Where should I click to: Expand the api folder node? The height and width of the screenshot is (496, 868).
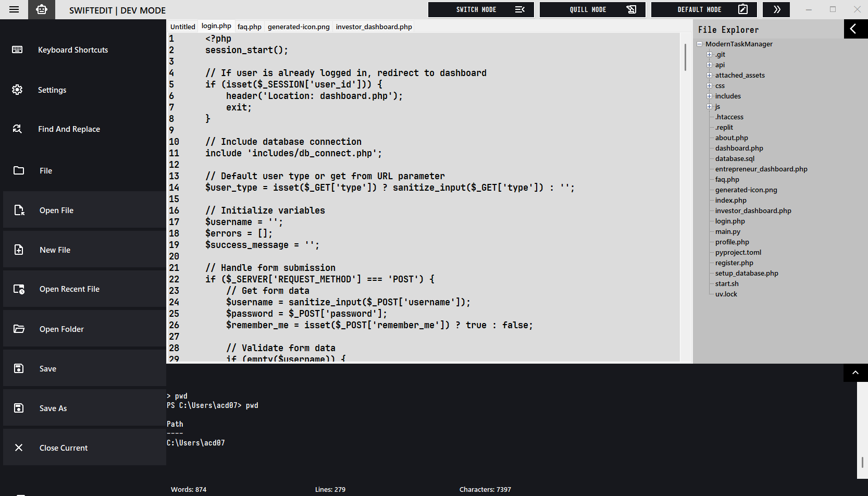pyautogui.click(x=709, y=65)
